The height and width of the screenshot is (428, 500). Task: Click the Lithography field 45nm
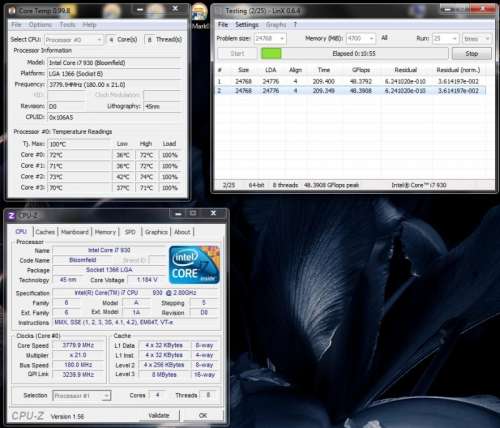tap(163, 107)
